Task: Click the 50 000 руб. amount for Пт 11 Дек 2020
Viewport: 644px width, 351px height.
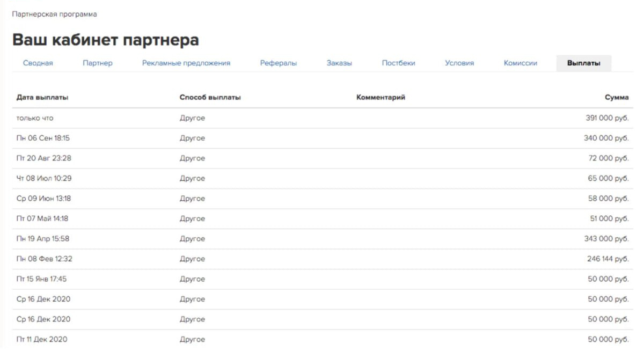Action: click(x=609, y=339)
